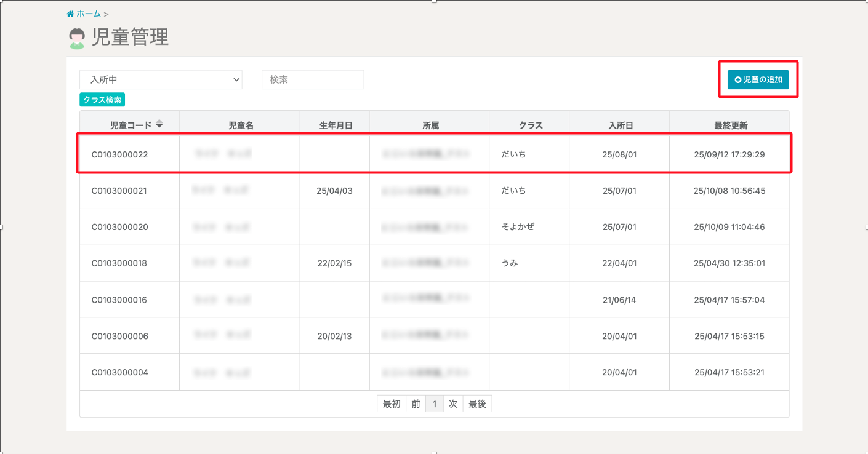Viewport: 868px width, 454px height.
Task: Go to 最後 last page
Action: tap(477, 404)
